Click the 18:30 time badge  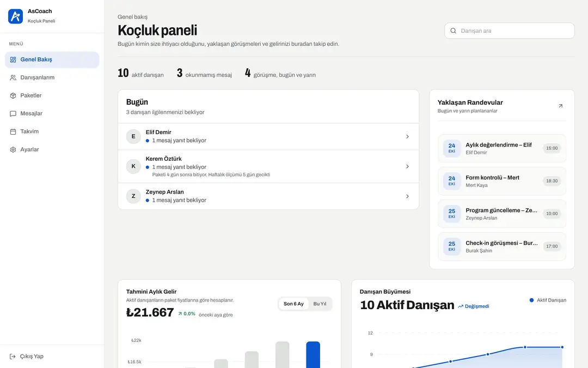tap(552, 181)
